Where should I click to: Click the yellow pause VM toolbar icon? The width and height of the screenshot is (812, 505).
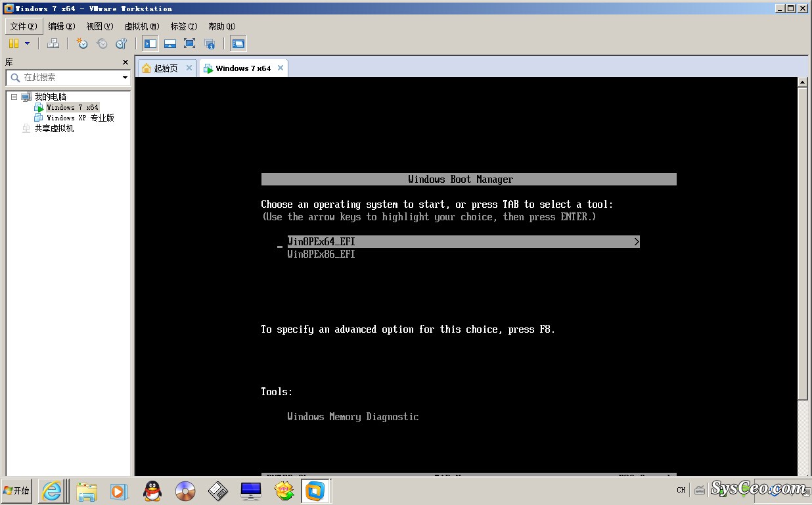coord(14,43)
